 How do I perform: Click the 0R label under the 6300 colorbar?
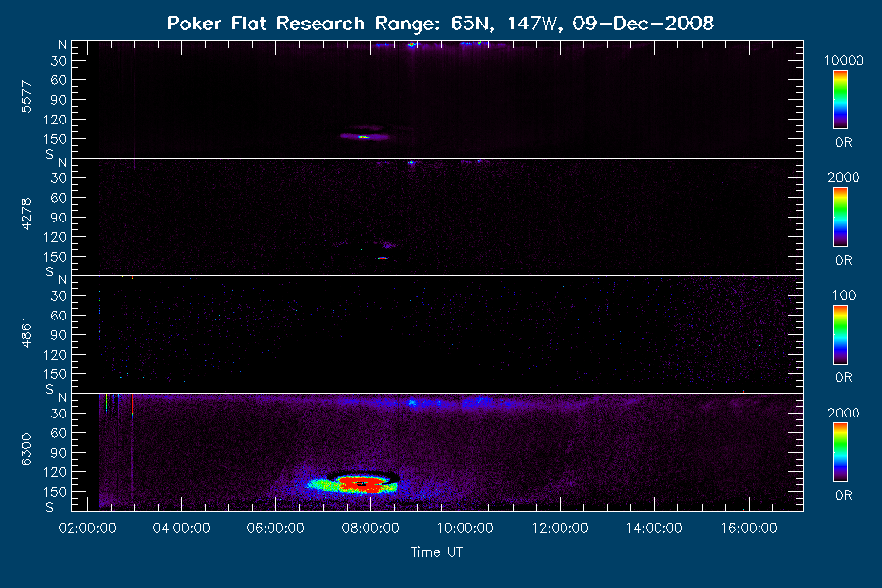coord(844,495)
